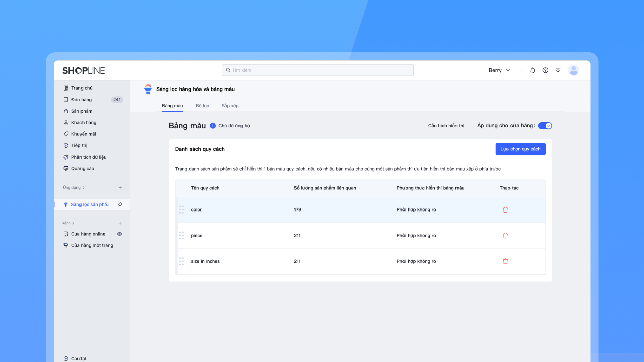644x362 pixels.
Task: Open the help question mark icon
Action: tap(545, 70)
